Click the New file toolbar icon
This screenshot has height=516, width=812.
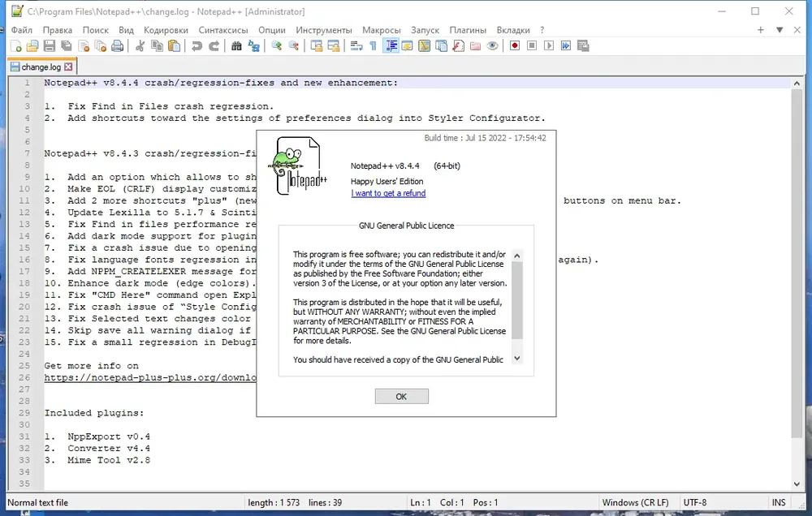(x=16, y=46)
